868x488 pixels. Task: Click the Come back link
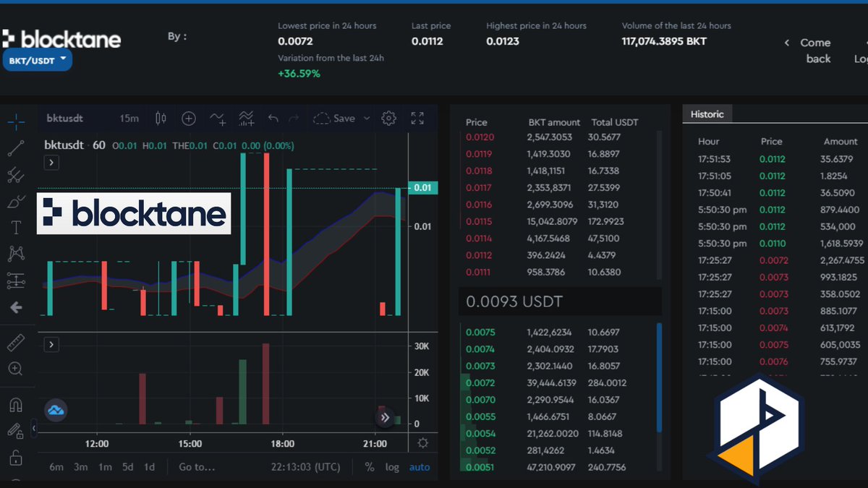point(817,51)
